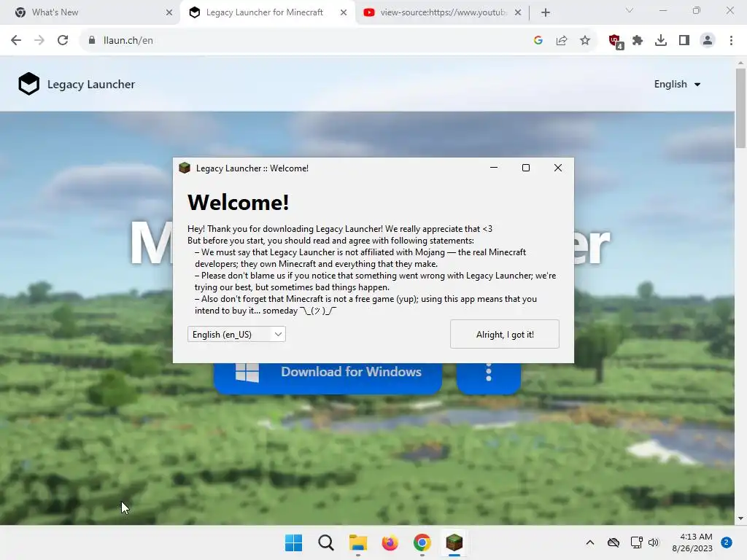Viewport: 747px width, 560px height.
Task: Switch to the What's New tab
Action: pos(90,12)
